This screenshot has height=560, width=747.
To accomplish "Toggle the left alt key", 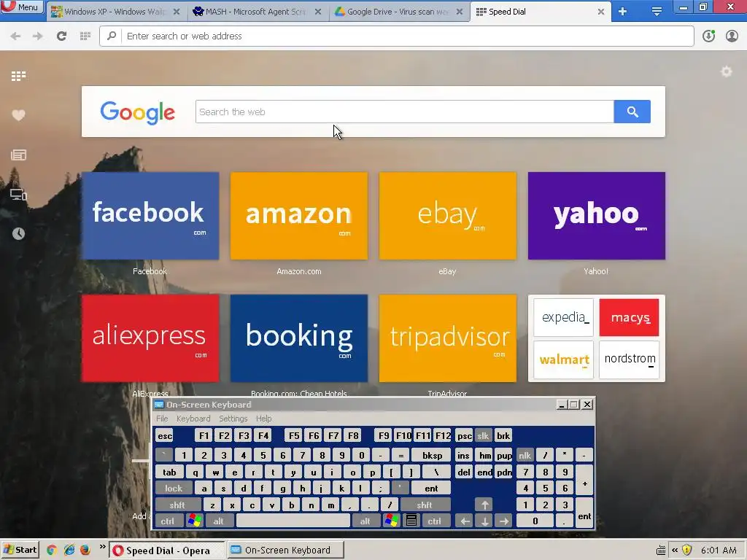I will point(219,521).
